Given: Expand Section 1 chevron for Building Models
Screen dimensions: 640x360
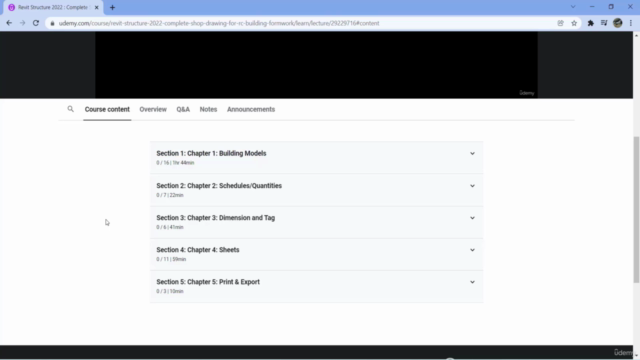Looking at the screenshot, I should pos(472,153).
